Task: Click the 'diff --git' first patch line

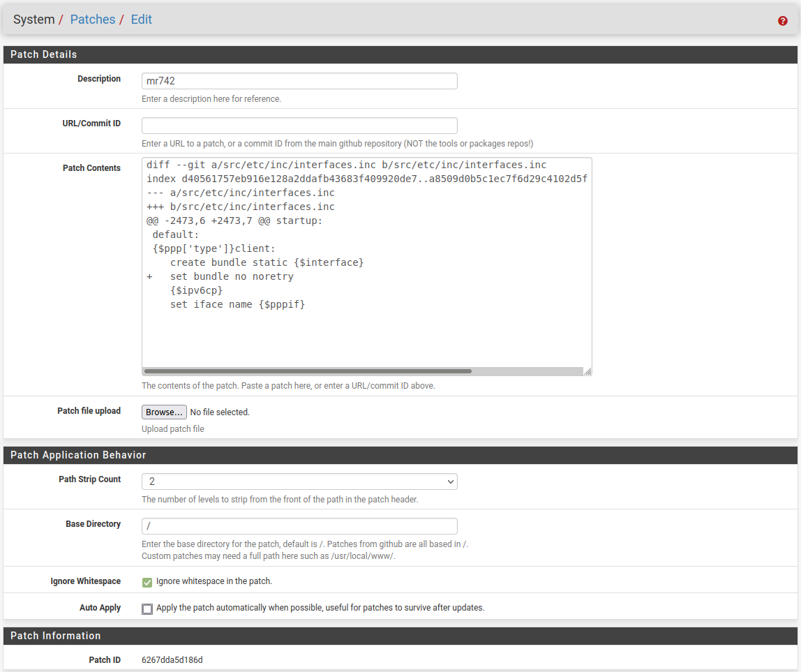Action: click(x=346, y=165)
